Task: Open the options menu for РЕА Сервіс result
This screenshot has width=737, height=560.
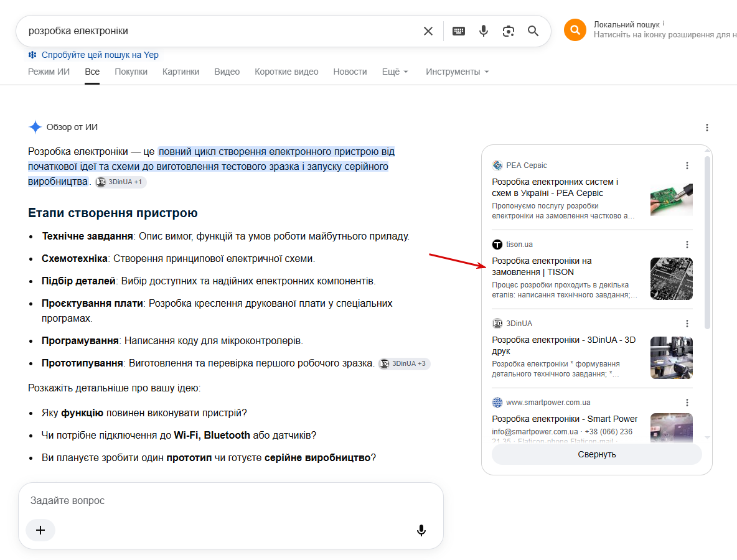Action: tap(687, 166)
